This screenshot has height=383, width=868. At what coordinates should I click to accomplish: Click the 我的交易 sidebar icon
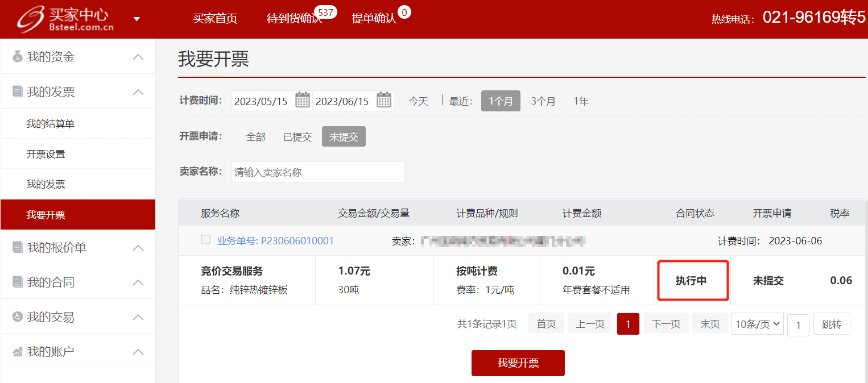point(18,317)
